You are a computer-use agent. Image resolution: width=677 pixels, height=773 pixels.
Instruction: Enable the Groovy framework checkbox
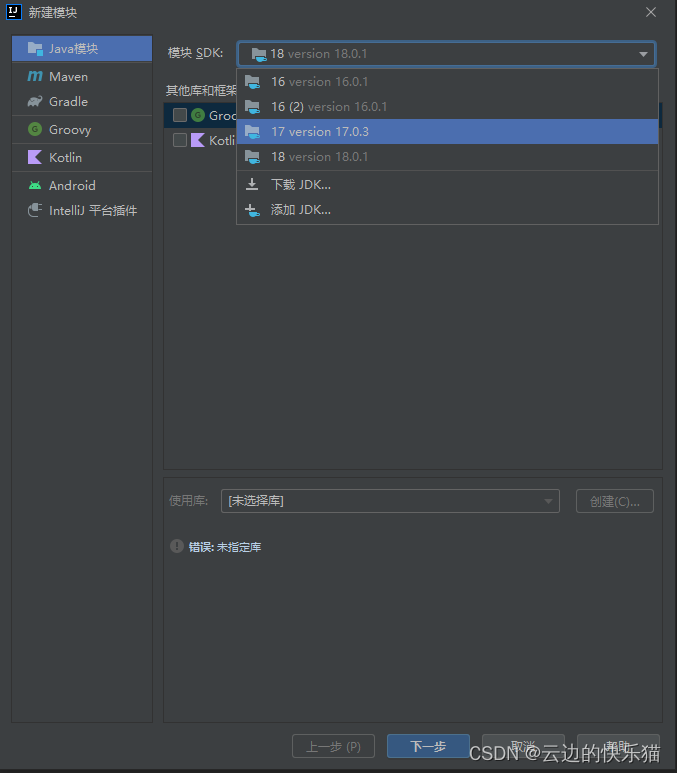[180, 115]
